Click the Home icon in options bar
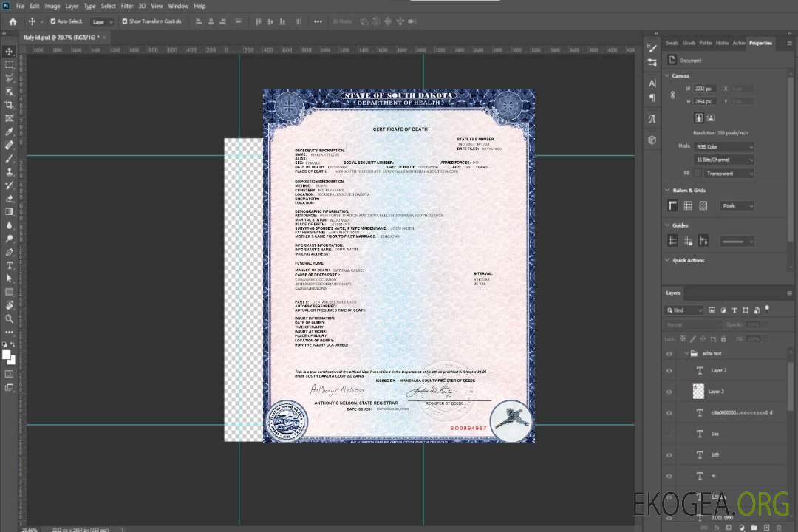 [x=13, y=21]
